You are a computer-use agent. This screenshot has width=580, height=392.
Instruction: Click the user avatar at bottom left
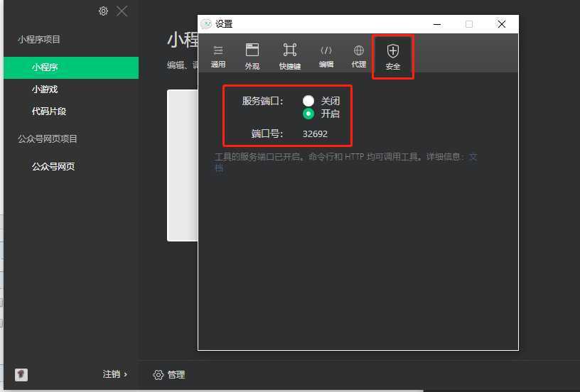[x=21, y=375]
